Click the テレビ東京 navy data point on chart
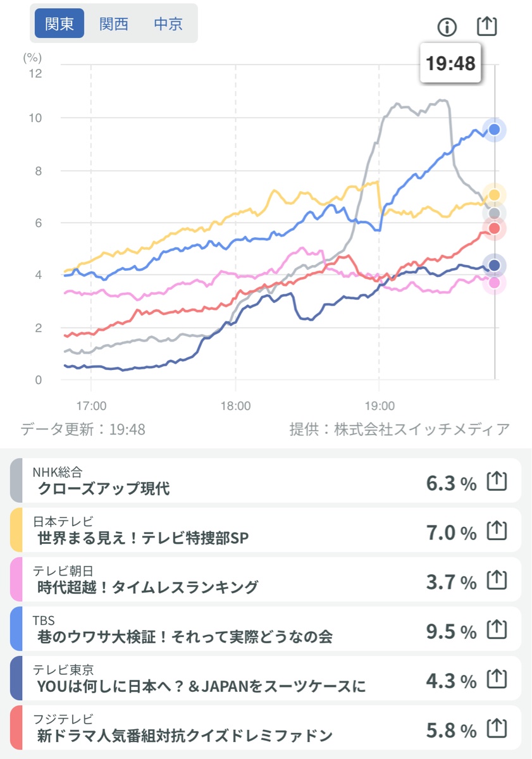Viewport: 532px width, 759px height. (x=494, y=265)
